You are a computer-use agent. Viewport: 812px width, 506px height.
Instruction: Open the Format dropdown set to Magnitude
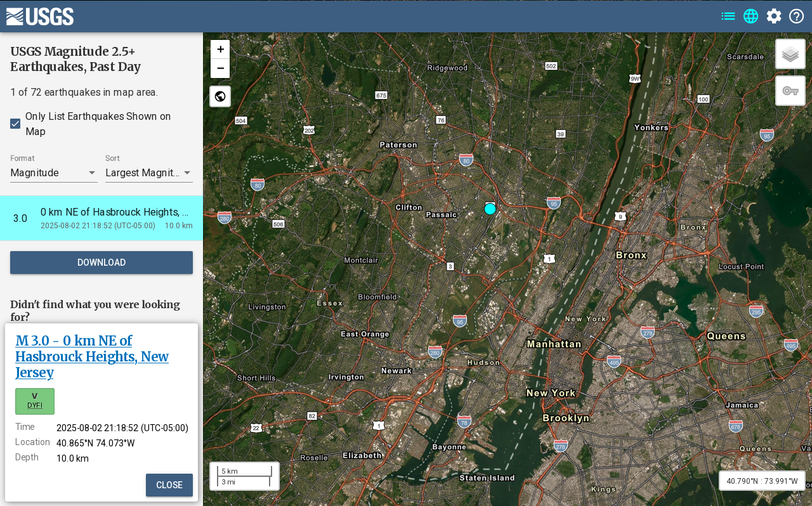click(x=54, y=172)
